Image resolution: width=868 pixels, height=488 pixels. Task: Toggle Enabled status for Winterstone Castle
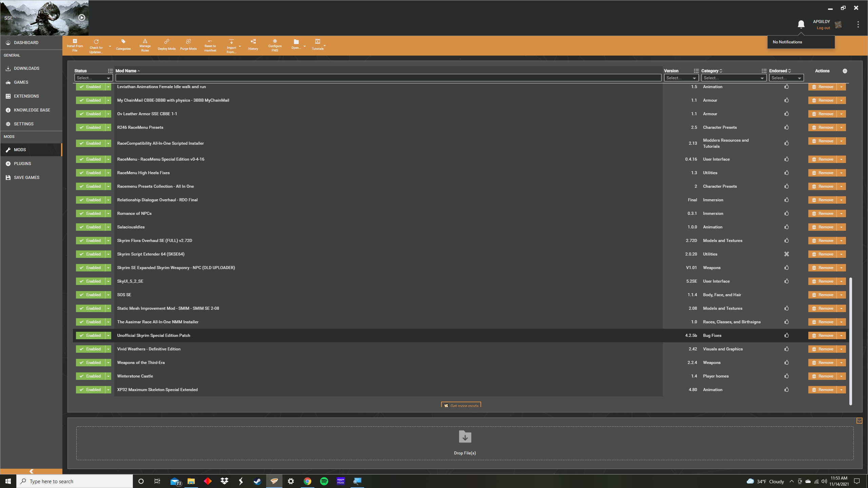tap(90, 376)
